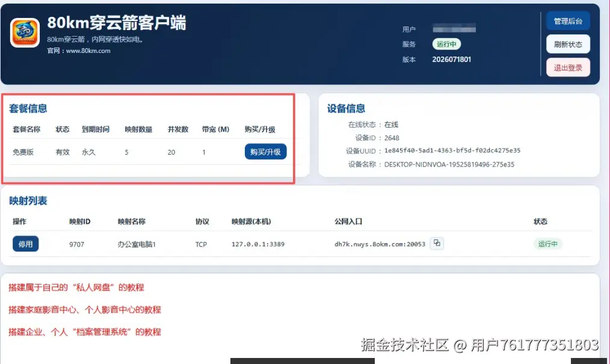The width and height of the screenshot is (610, 364).
Task: Click the 80km穿云箭客户端 title
Action: pyautogui.click(x=117, y=23)
